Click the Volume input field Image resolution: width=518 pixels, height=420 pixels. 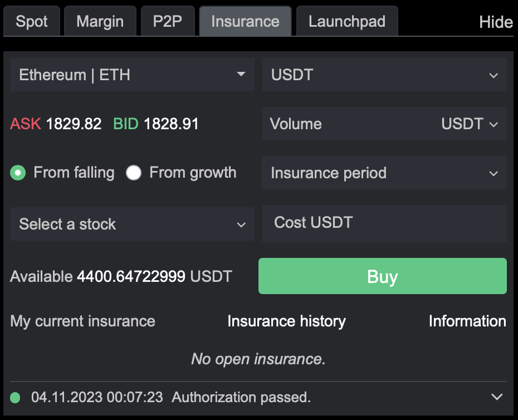(345, 124)
